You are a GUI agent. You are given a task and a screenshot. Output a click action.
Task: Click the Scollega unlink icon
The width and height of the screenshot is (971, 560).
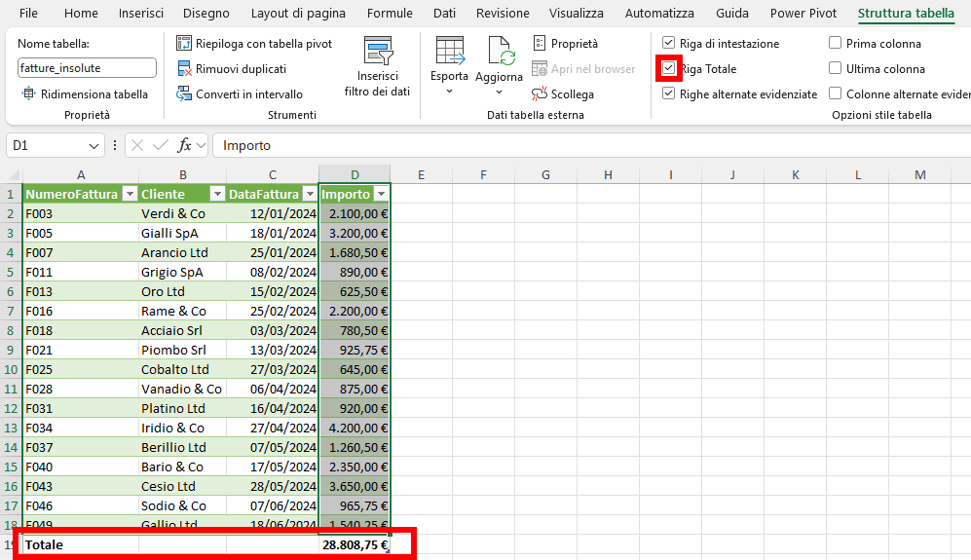tap(541, 94)
